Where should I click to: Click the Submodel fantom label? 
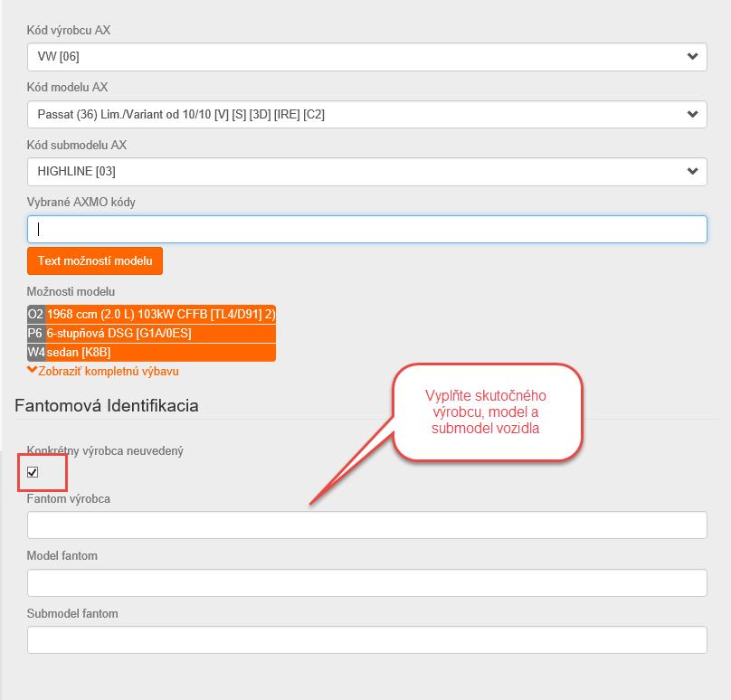72,613
